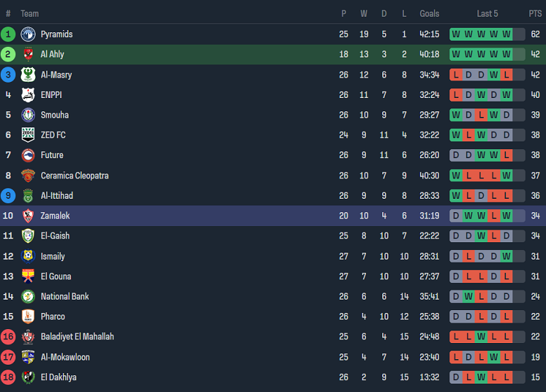
Task: Click Pyramids' most recent W result badge
Action: pyautogui.click(x=507, y=34)
